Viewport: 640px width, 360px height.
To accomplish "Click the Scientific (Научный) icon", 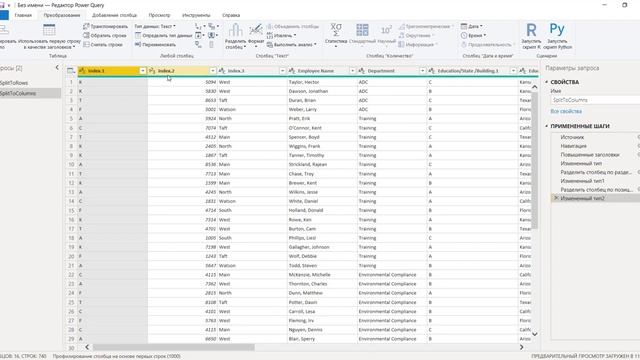I will click(x=386, y=30).
